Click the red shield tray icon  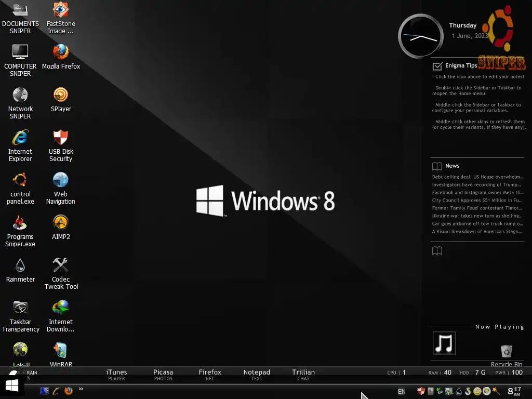(421, 391)
